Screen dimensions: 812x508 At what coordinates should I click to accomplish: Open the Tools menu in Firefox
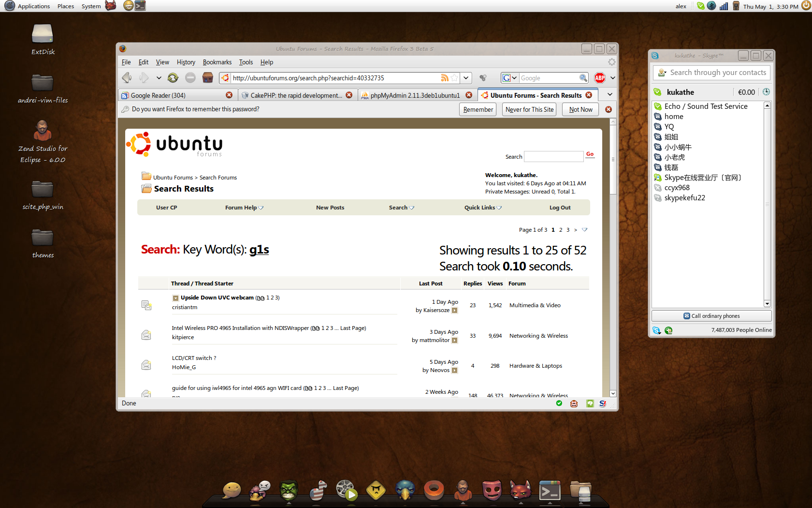(x=246, y=62)
